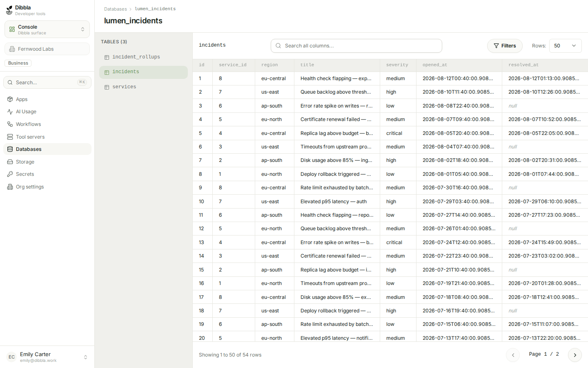Click the Dibbla logo icon

point(9,10)
